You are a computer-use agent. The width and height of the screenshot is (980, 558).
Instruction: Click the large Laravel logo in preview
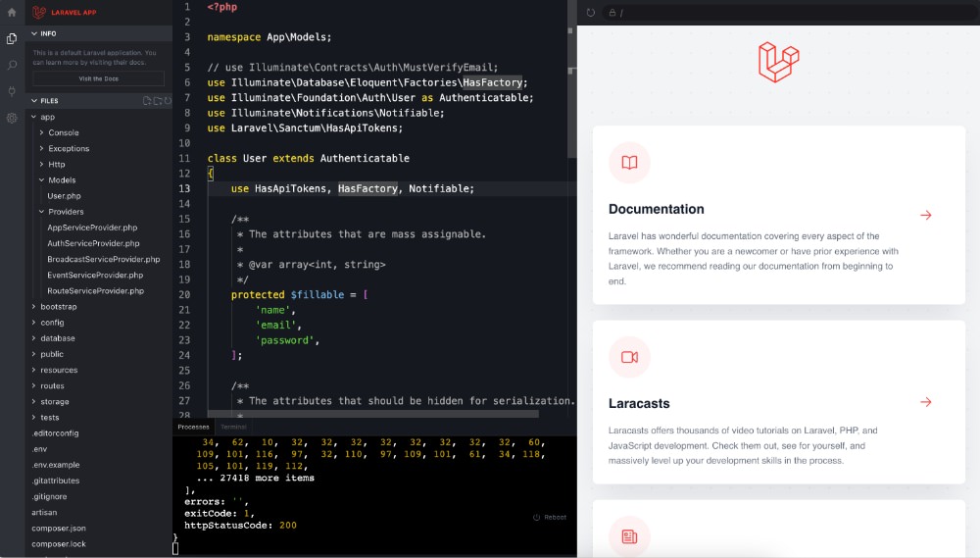point(778,62)
